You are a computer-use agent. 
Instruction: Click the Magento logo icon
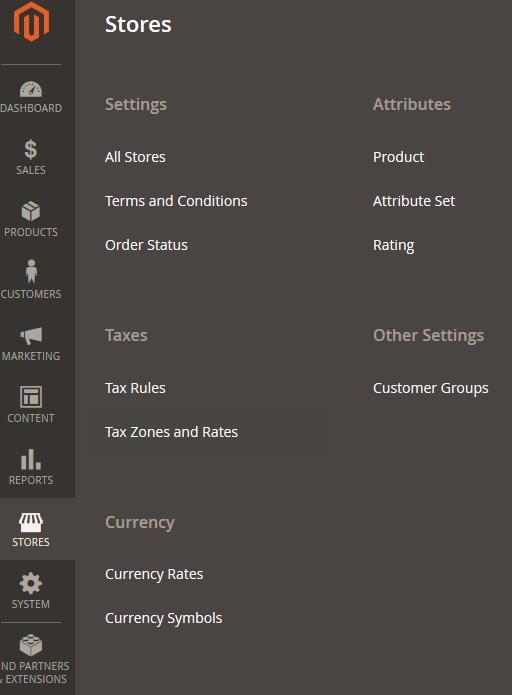coord(31,22)
